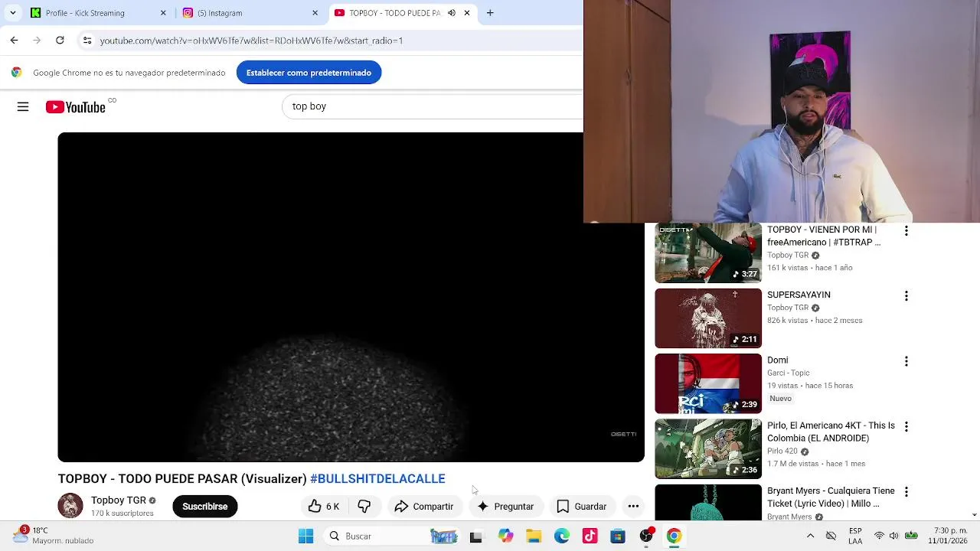Image resolution: width=980 pixels, height=551 pixels.
Task: Like the TOPBOY video (6 K)
Action: pyautogui.click(x=324, y=507)
